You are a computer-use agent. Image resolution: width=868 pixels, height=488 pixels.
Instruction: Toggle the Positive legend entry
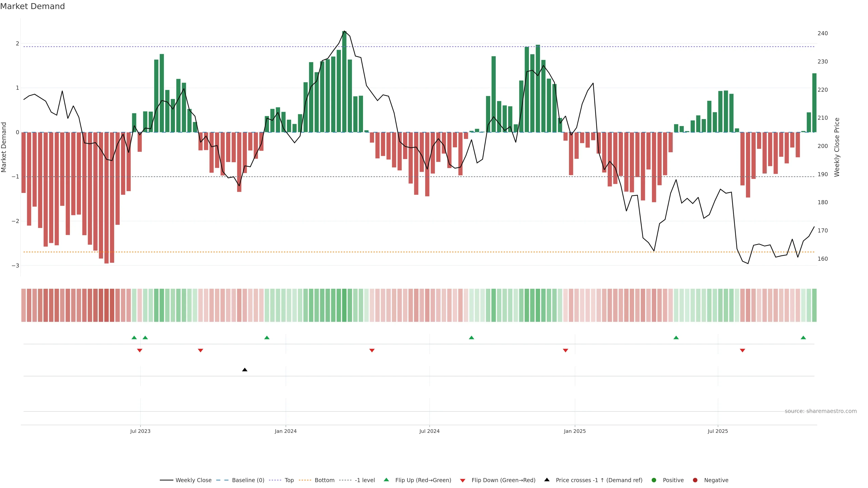pos(673,480)
